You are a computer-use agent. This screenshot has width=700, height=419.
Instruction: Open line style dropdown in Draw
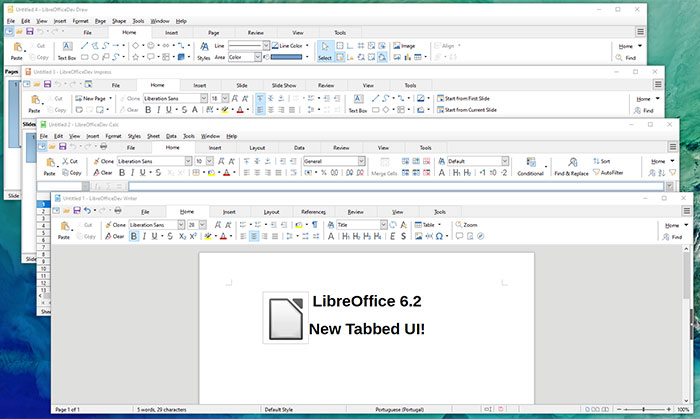coord(266,46)
